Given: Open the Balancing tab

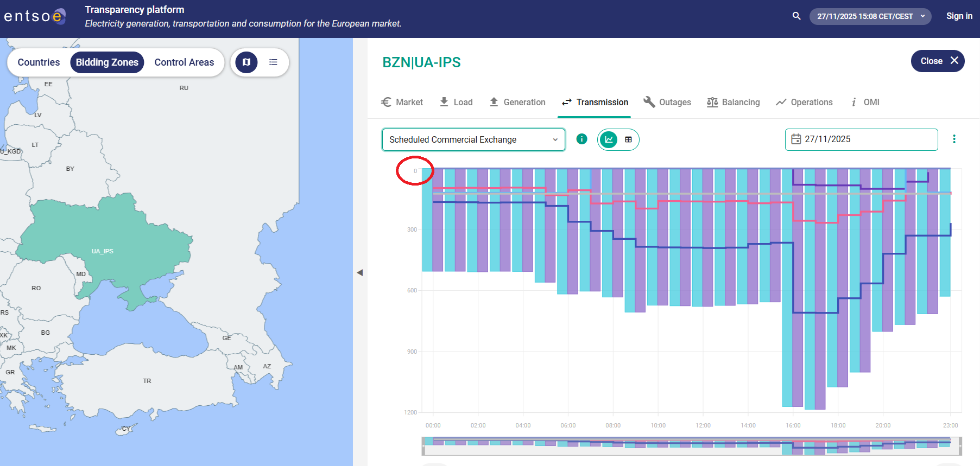Looking at the screenshot, I should [734, 102].
